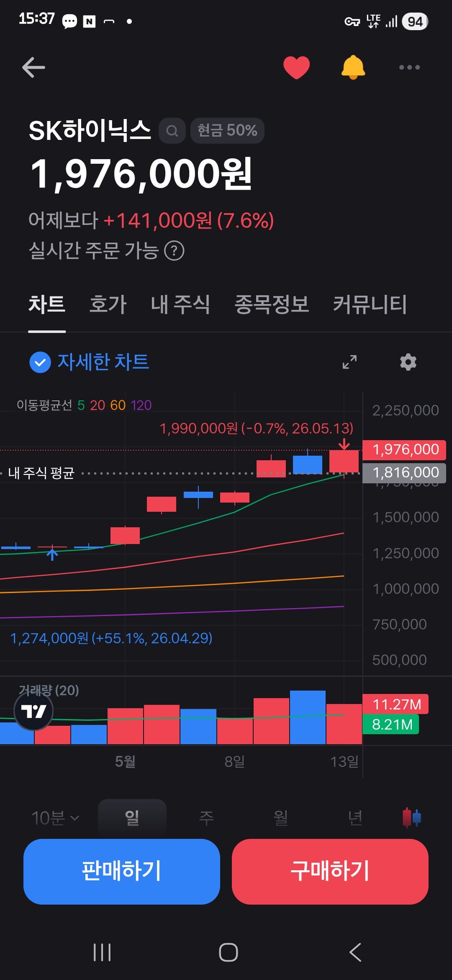Tap the 11.27M volume tag

coord(395,704)
